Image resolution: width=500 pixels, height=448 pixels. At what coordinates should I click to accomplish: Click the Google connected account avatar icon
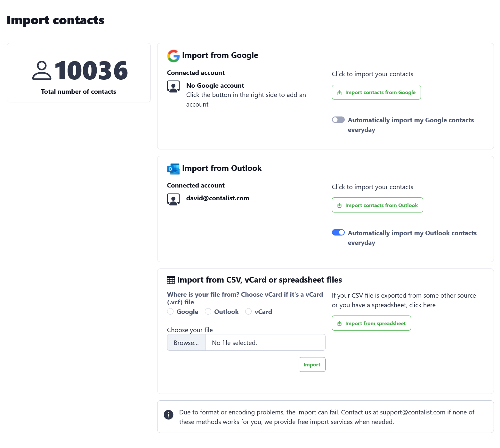coord(173,86)
